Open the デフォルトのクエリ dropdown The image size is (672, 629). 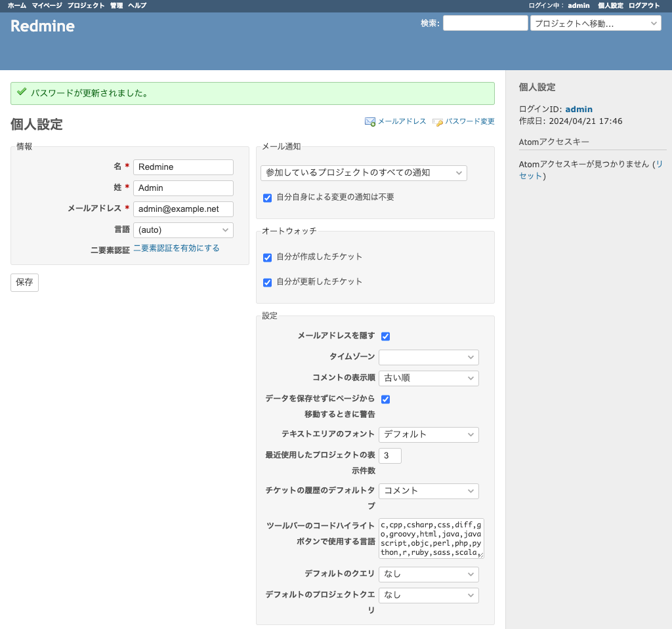click(429, 575)
